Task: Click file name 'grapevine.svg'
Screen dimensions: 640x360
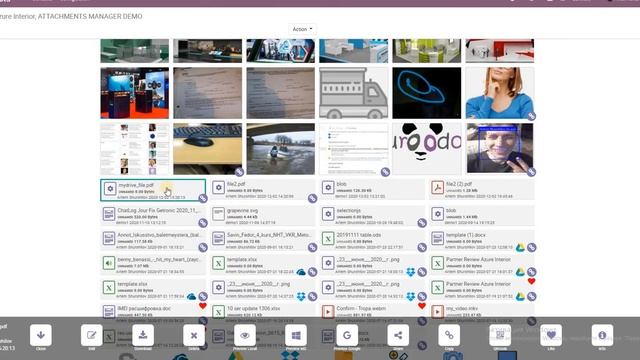Action: click(242, 211)
